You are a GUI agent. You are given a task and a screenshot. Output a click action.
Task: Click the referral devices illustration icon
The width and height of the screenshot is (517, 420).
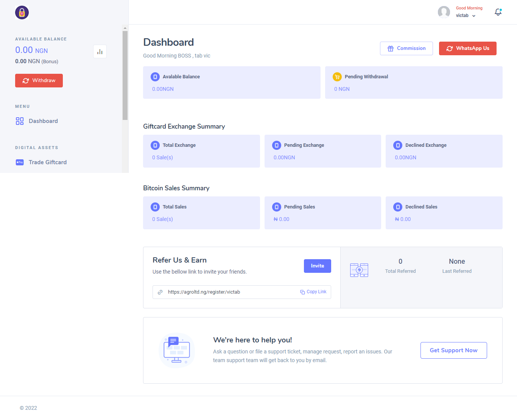coord(359,270)
